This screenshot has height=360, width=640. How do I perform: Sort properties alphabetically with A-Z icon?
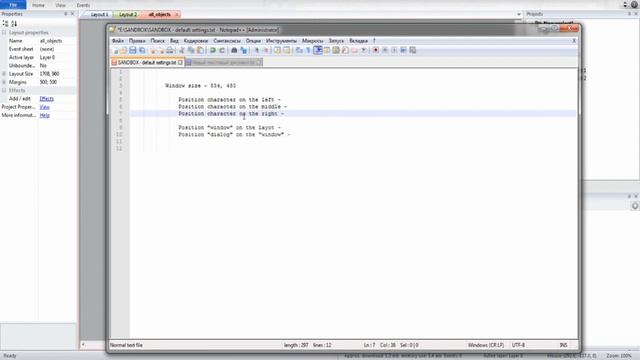pos(14,24)
